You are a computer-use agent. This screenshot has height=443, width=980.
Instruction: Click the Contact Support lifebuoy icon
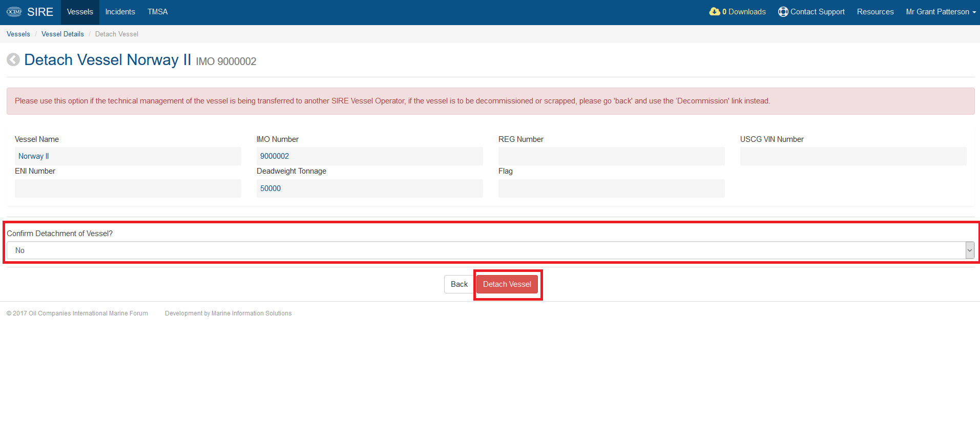coord(783,12)
